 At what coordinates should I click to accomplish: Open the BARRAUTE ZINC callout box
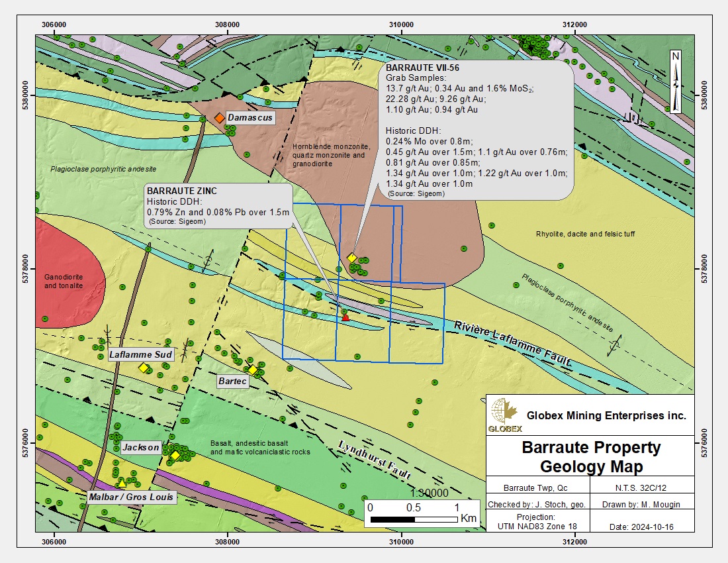click(218, 207)
